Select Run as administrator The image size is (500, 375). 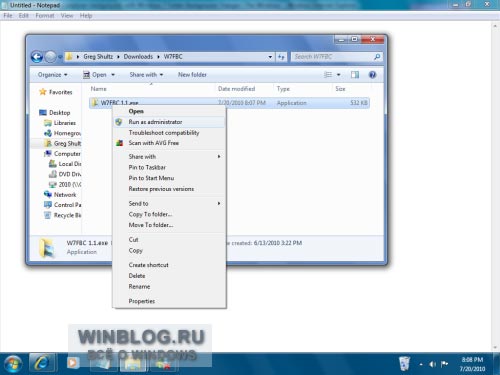point(169,122)
